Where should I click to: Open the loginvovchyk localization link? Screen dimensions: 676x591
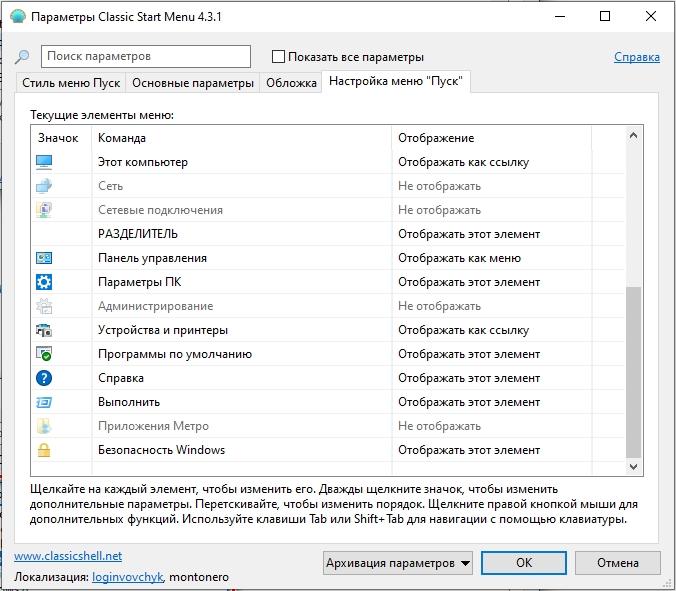click(x=128, y=577)
